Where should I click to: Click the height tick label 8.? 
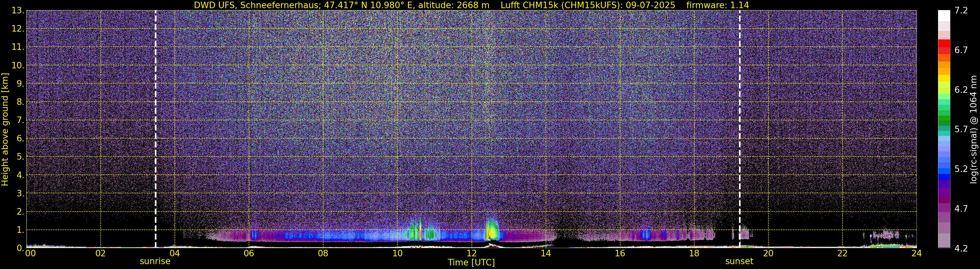20,102
